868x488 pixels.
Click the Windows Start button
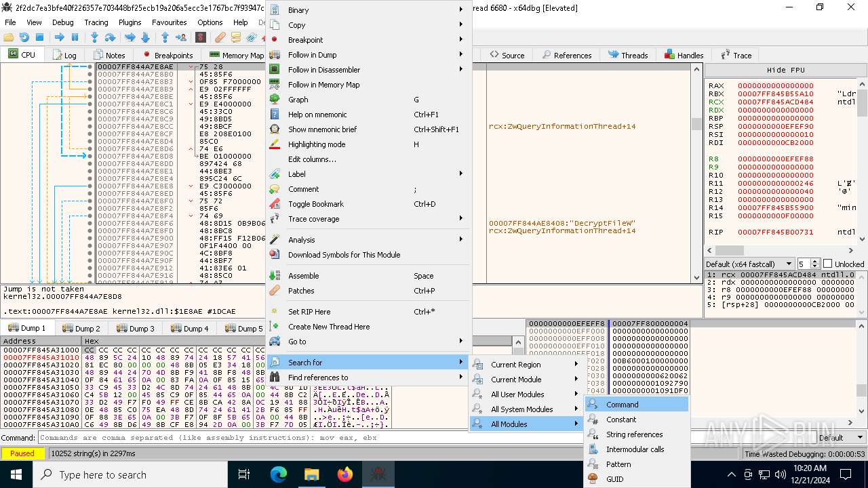click(16, 474)
